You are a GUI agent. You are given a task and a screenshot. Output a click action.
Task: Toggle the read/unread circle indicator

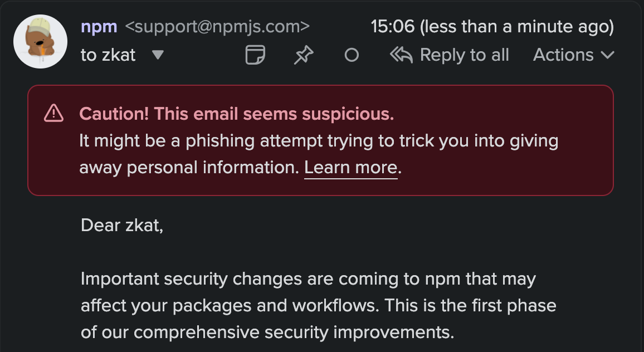352,55
